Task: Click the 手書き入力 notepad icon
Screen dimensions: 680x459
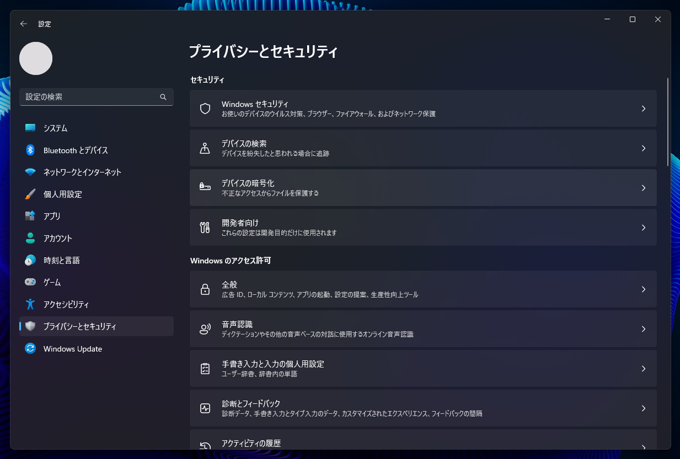Action: coord(205,369)
